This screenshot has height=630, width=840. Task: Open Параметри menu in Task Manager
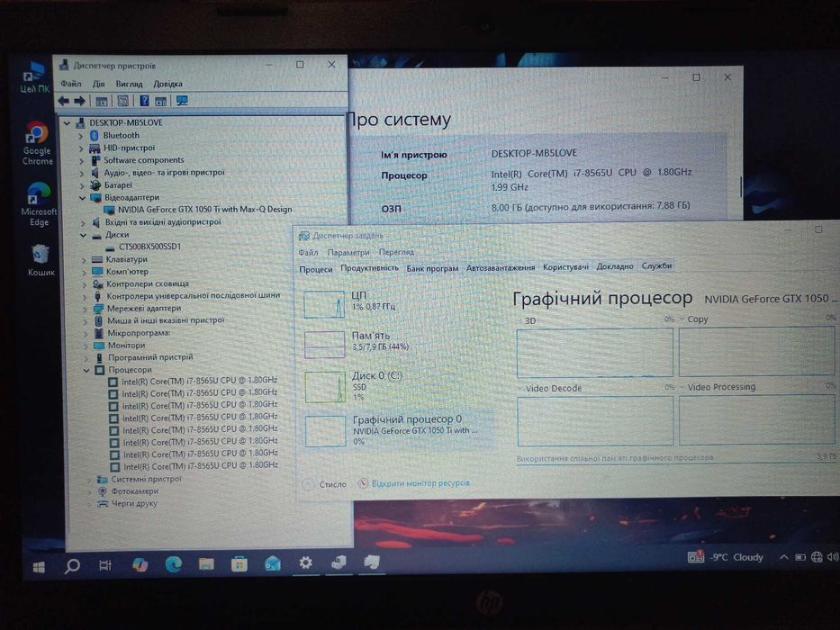pyautogui.click(x=348, y=252)
